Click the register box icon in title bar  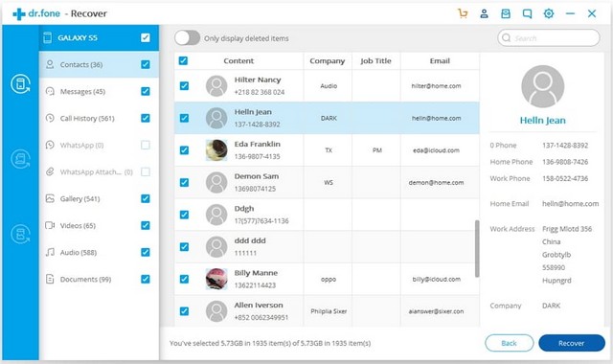(x=506, y=13)
